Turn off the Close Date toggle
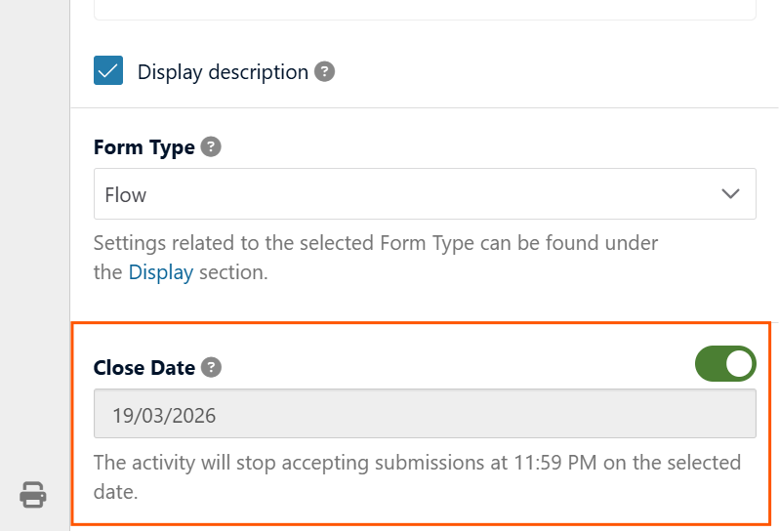779x532 pixels. tap(725, 364)
